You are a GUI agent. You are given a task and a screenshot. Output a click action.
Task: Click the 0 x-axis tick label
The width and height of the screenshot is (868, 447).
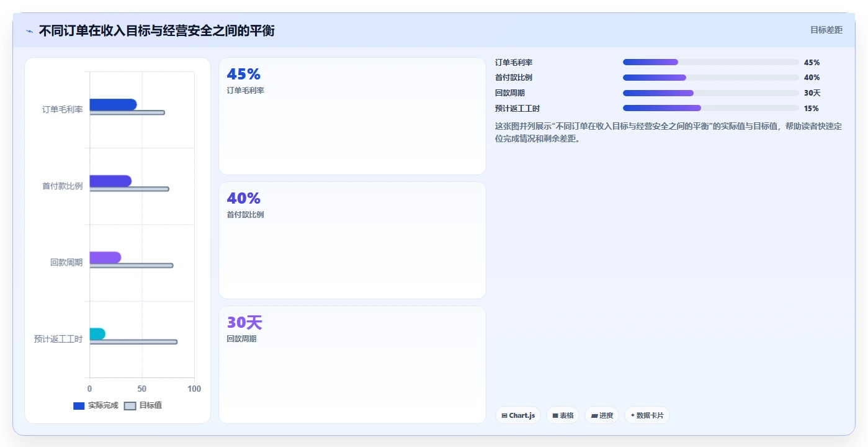click(x=90, y=389)
